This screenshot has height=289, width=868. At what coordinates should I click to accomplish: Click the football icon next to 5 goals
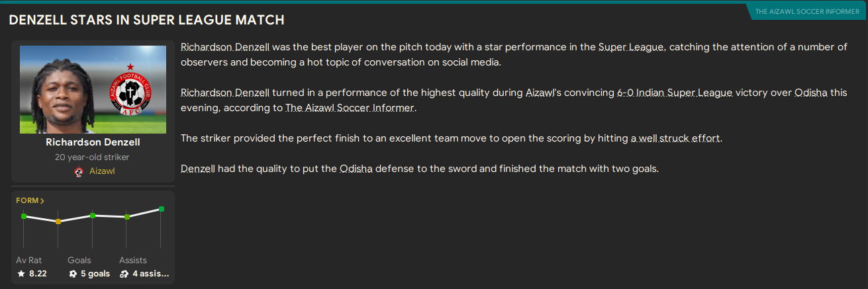[x=73, y=274]
